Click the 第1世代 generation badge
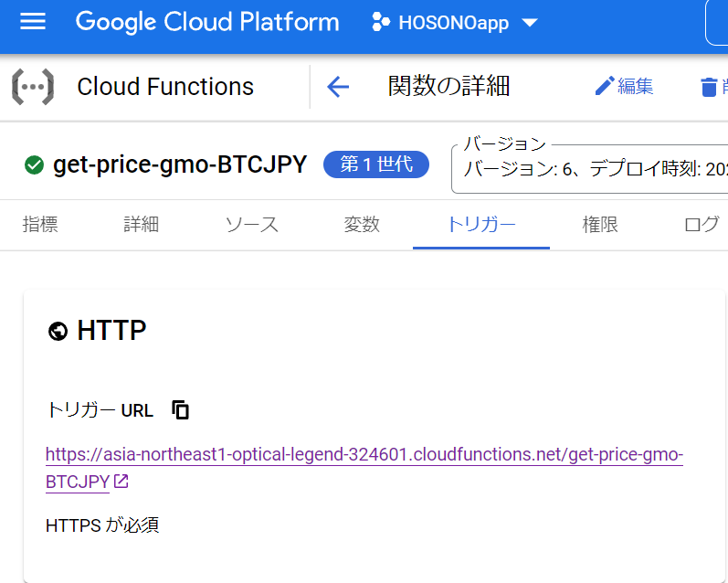The width and height of the screenshot is (728, 583). [376, 164]
